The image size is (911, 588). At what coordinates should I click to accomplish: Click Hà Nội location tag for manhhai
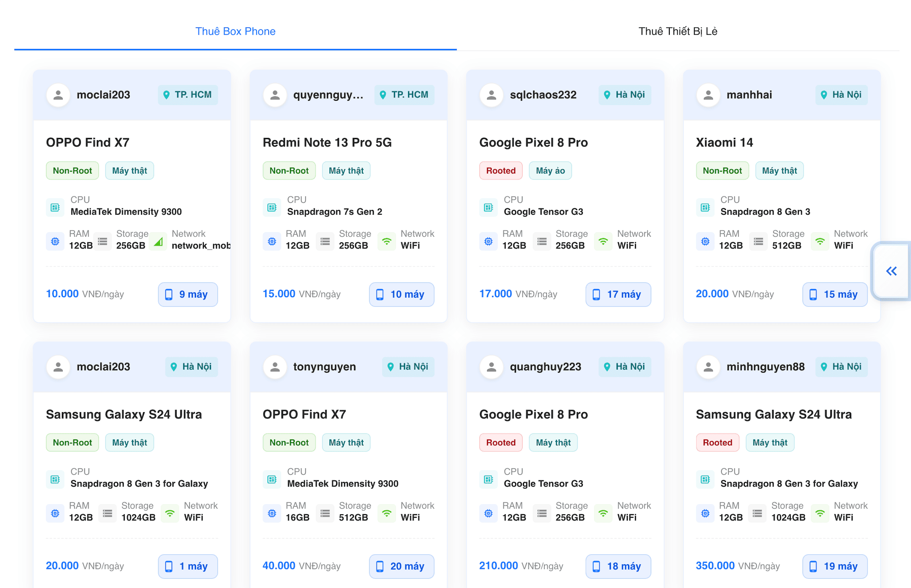tap(841, 95)
